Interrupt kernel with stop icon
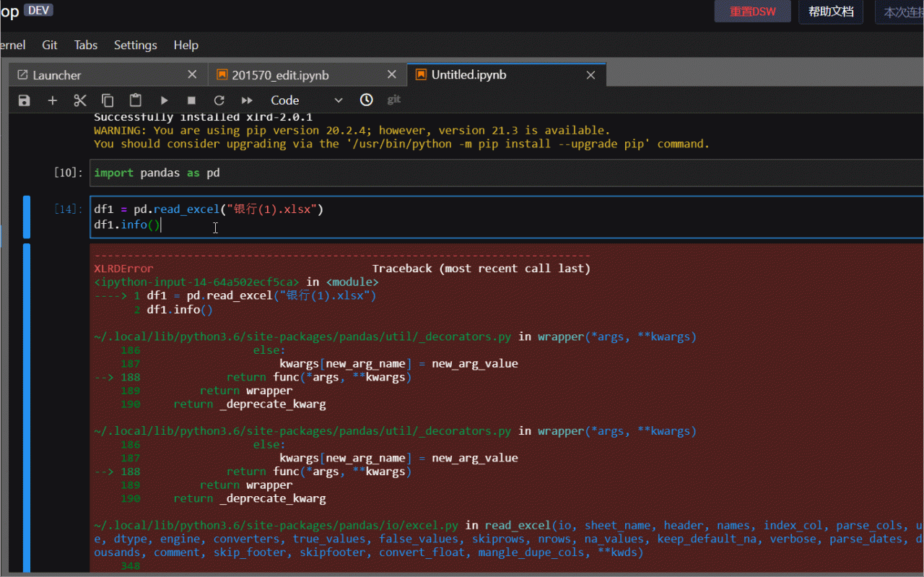This screenshot has height=577, width=924. (x=191, y=100)
